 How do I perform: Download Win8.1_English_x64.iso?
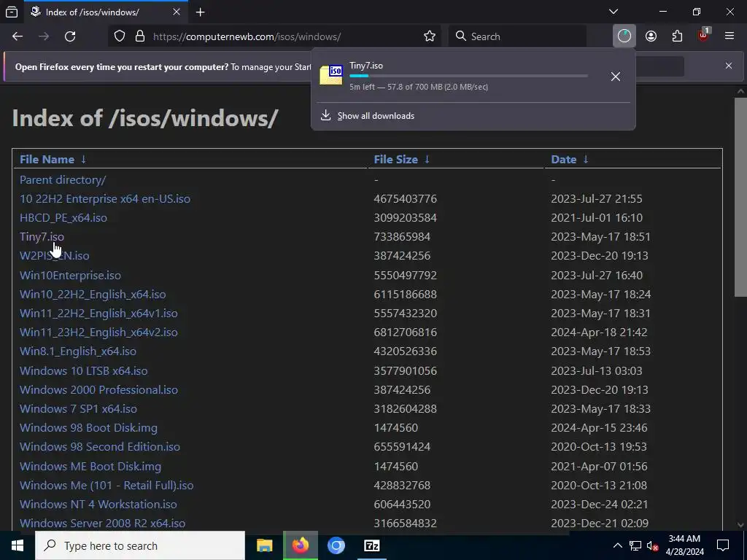77,351
